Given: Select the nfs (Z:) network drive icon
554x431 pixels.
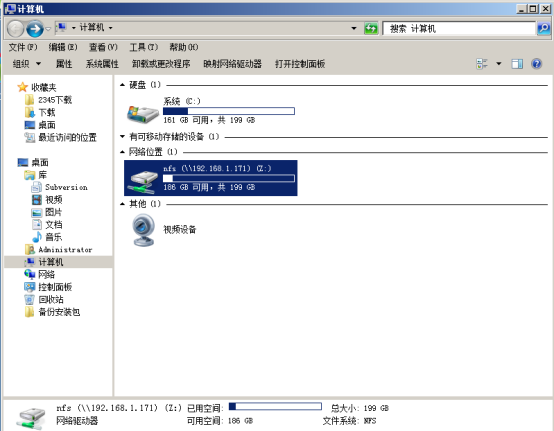Looking at the screenshot, I should (x=143, y=182).
